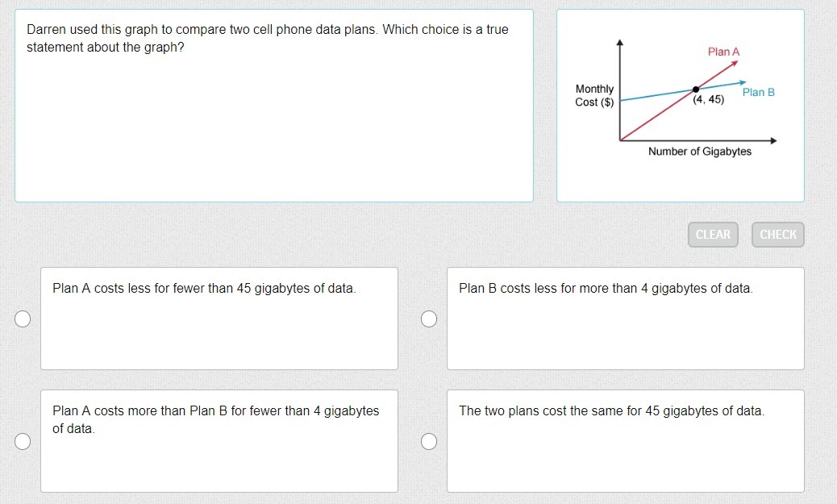The width and height of the screenshot is (837, 504).
Task: Select radio for 'Plan A costs less' answer
Action: (x=23, y=319)
